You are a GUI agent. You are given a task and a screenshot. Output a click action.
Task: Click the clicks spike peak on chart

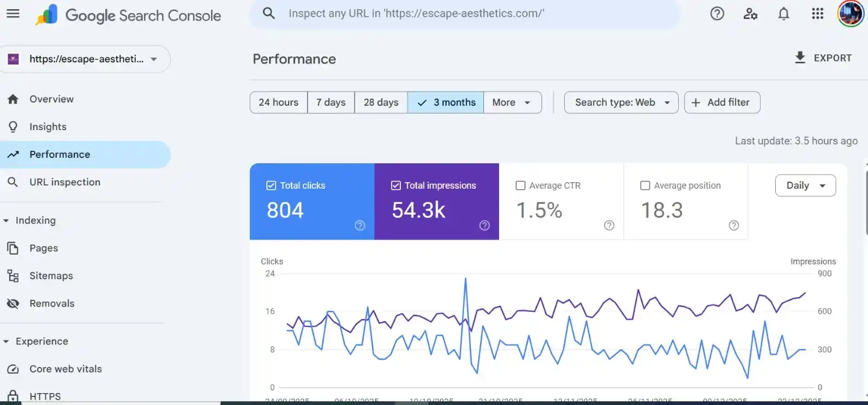click(465, 279)
